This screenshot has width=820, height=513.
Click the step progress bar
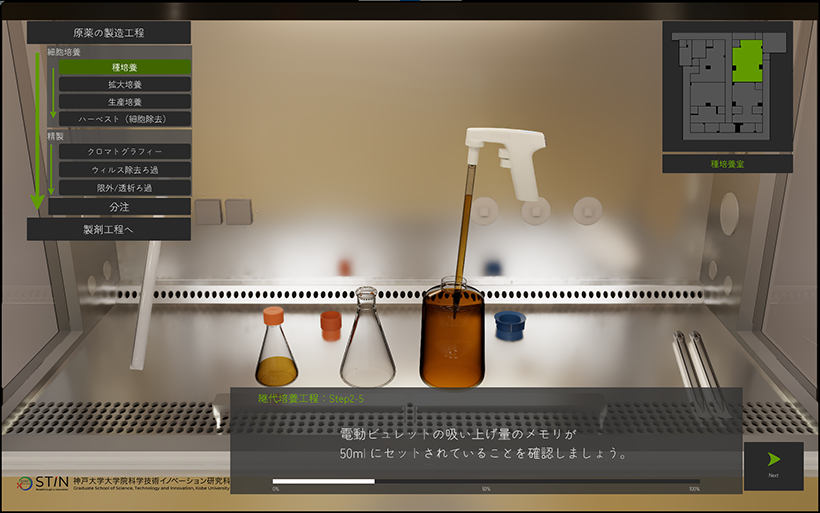pyautogui.click(x=485, y=481)
